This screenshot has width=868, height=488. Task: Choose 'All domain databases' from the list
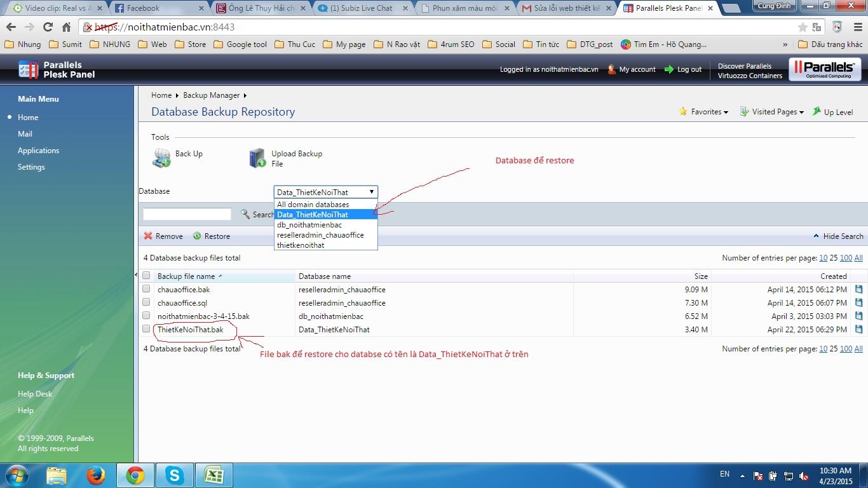326,205
